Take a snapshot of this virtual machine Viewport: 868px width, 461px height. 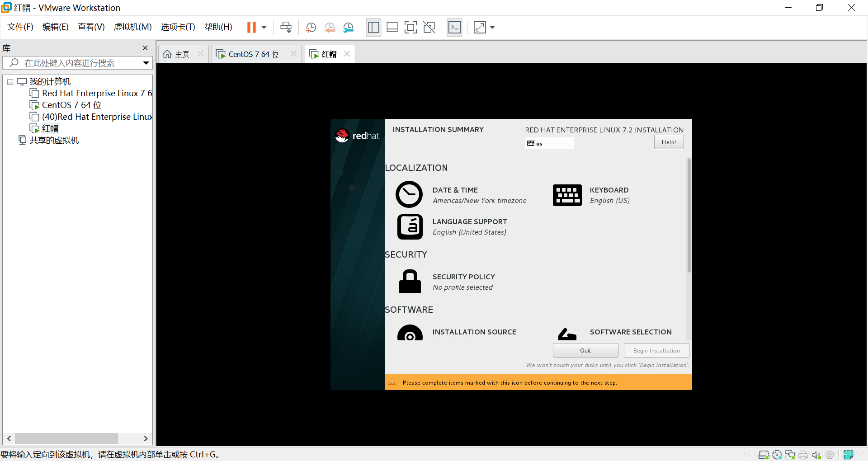coord(311,28)
